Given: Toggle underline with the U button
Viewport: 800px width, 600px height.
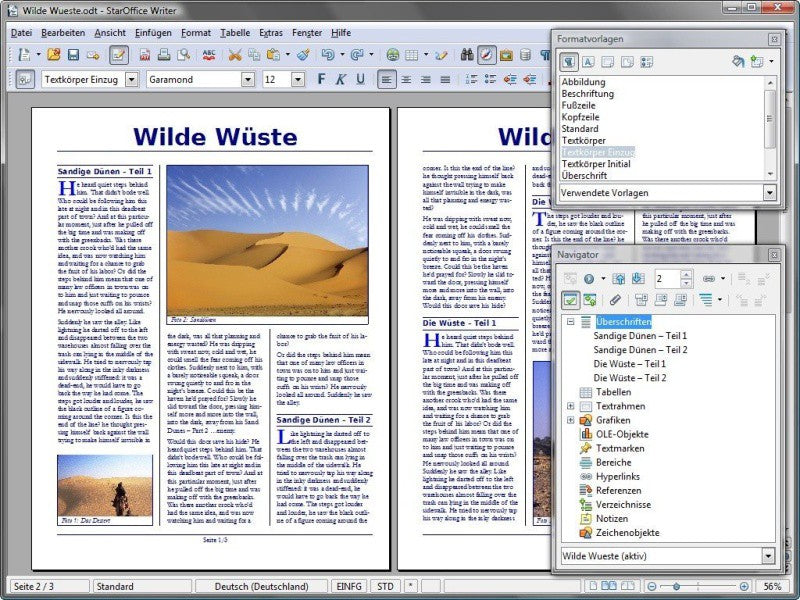Looking at the screenshot, I should [x=361, y=79].
